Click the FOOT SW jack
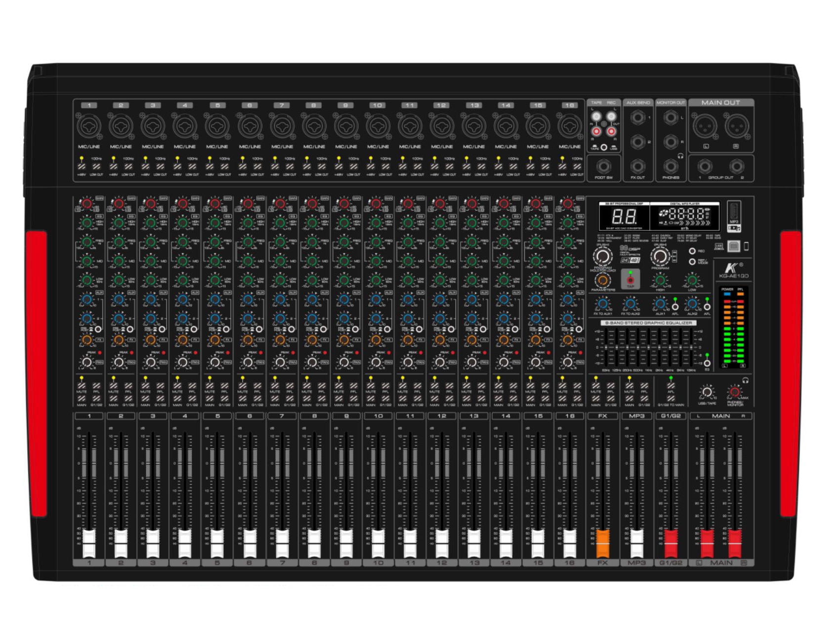The height and width of the screenshot is (642, 840). click(603, 166)
